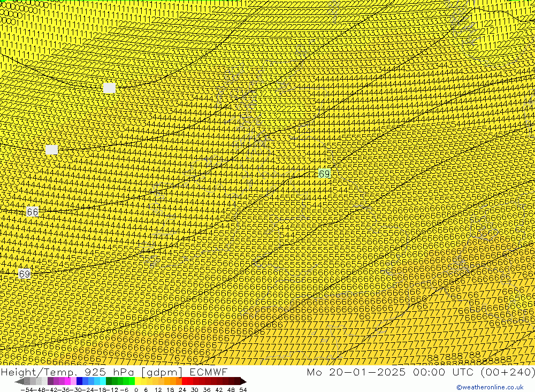Pick the cyan legend swatch

tap(103, 381)
